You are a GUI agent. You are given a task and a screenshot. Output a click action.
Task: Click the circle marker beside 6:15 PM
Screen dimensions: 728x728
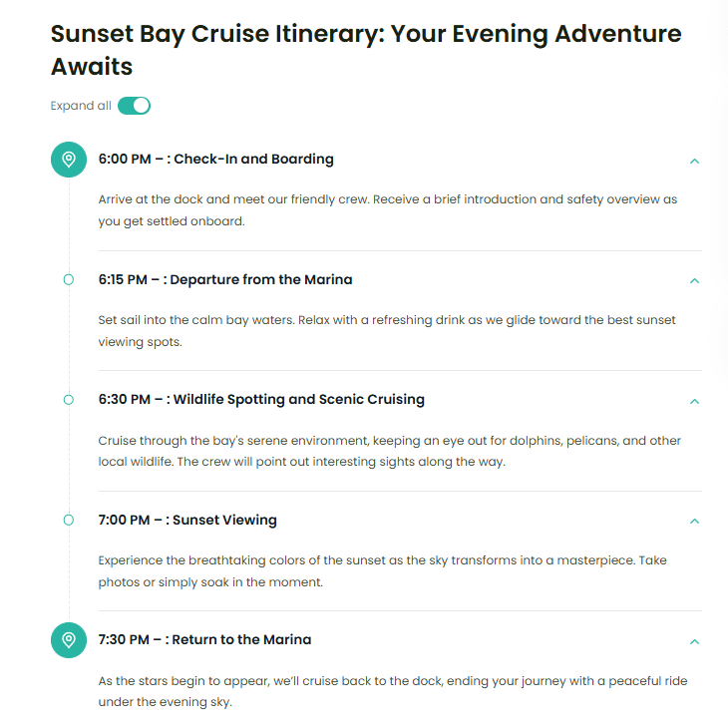tap(69, 279)
